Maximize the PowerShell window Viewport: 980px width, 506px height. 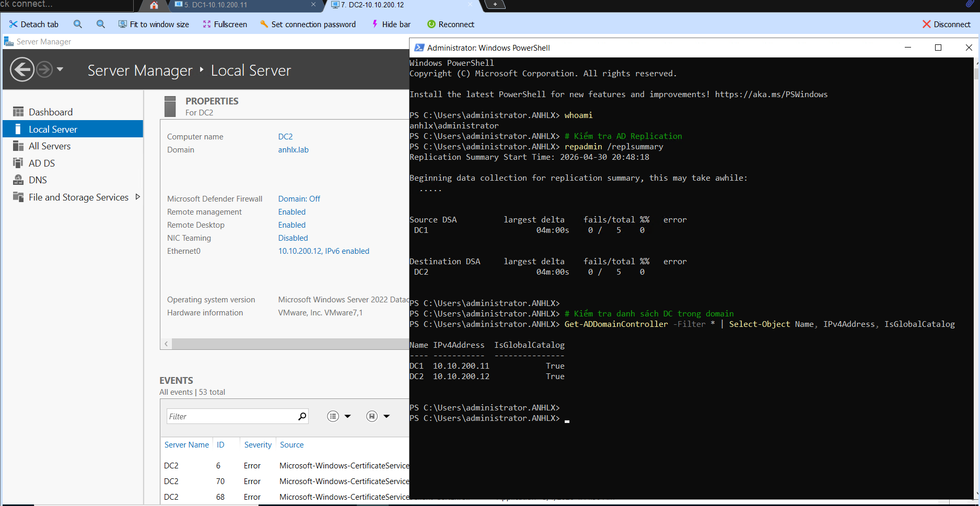tap(938, 48)
